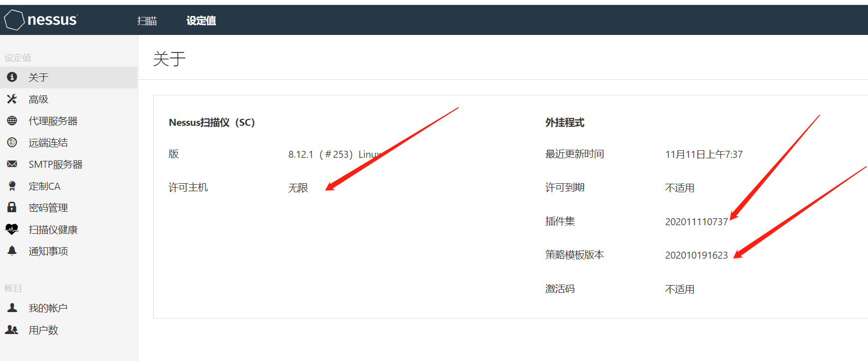Click the certificate badge icon for 定制CA
Image resolution: width=868 pixels, height=361 pixels.
coord(12,186)
